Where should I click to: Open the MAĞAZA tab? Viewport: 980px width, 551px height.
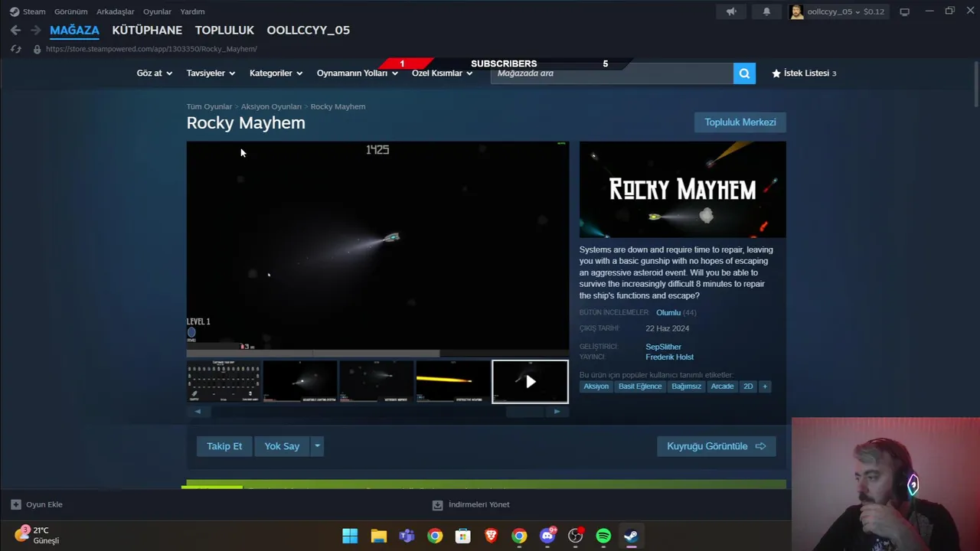(74, 30)
